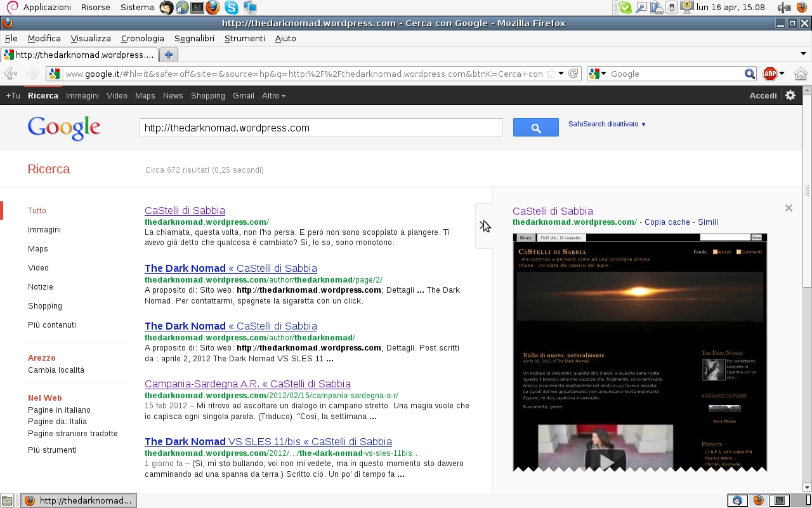Filter results to Pagine in italiano
812x508 pixels.
pyautogui.click(x=59, y=410)
